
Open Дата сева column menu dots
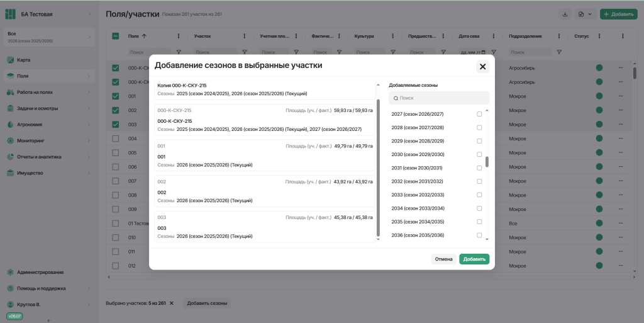pyautogui.click(x=494, y=36)
